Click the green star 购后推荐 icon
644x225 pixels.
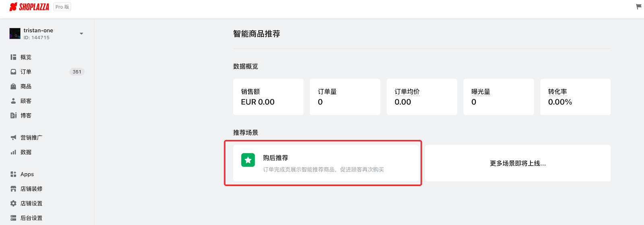pyautogui.click(x=248, y=160)
